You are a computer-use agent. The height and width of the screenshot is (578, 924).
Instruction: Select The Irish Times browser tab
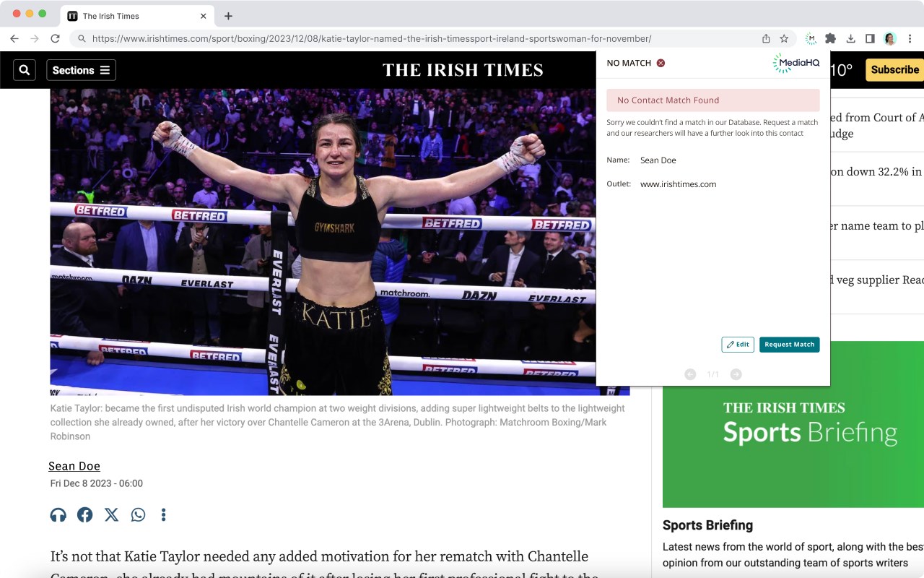tap(137, 16)
